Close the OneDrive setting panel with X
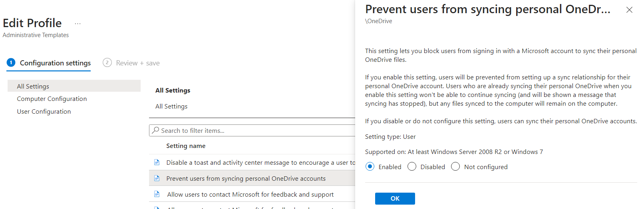This screenshot has height=209, width=644. coord(629,10)
